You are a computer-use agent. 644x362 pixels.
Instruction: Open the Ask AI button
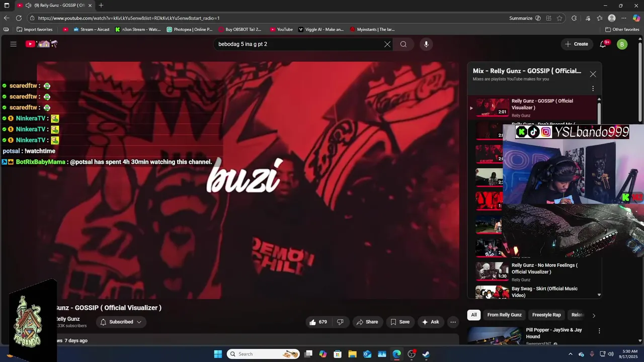point(430,322)
